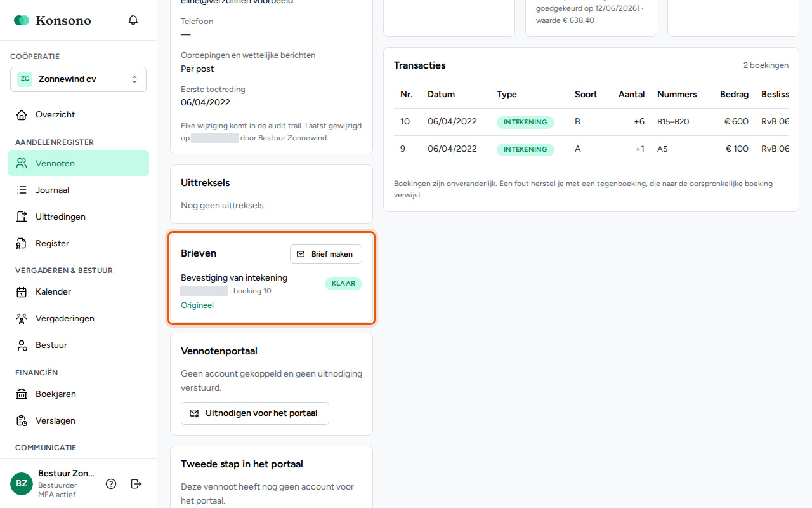812x508 pixels.
Task: Click INTEKENING badge in transaction 10
Action: point(525,122)
